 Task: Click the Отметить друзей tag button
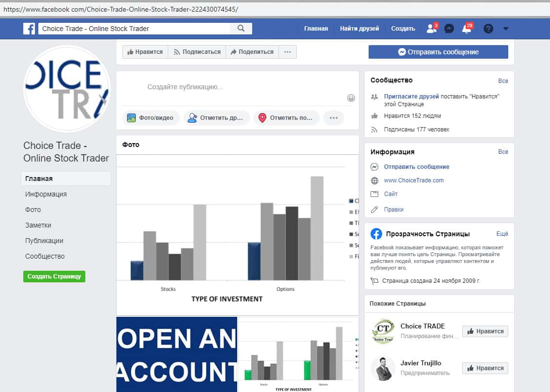click(216, 118)
